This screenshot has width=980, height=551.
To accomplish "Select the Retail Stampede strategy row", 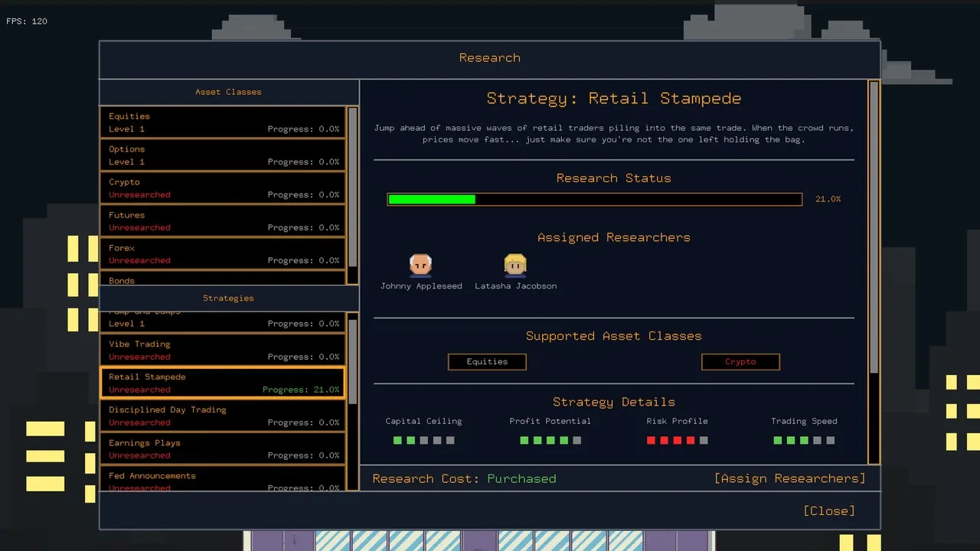I will [x=223, y=383].
